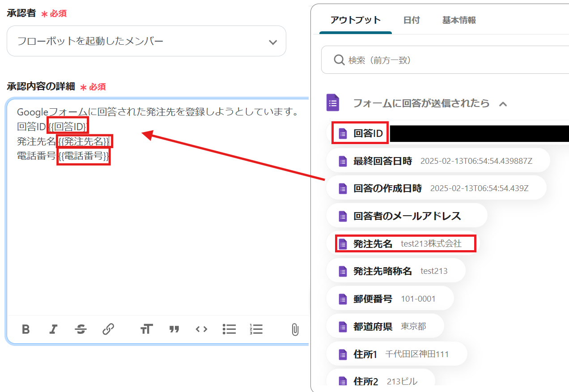Select 回答者のメールアドレス output item
Screen dimensions: 569x392
(x=407, y=216)
